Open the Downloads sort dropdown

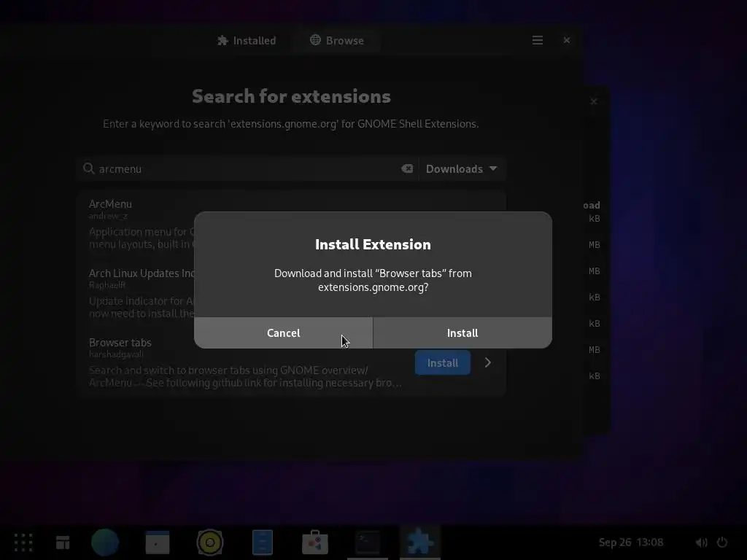click(x=462, y=169)
